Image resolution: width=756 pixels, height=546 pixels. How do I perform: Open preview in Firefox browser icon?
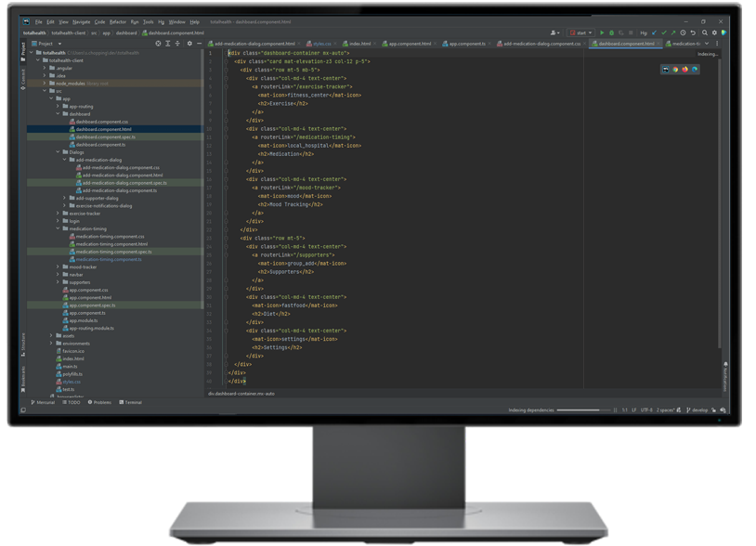point(684,70)
